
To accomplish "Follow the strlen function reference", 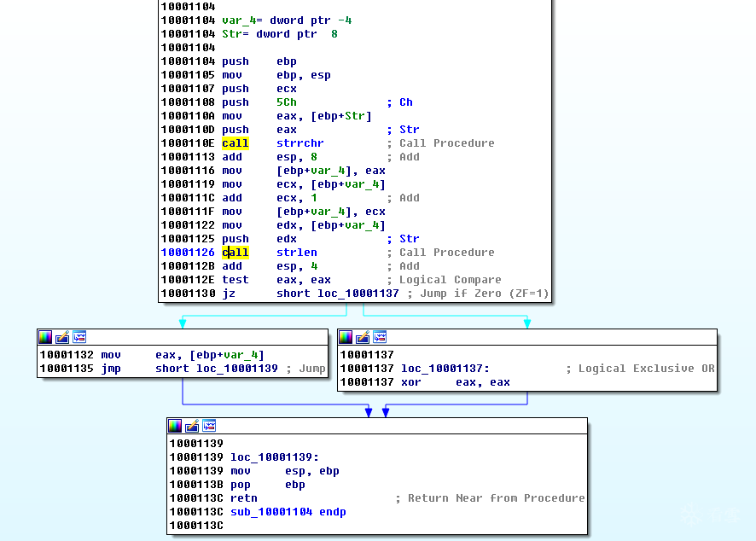I will (x=297, y=253).
